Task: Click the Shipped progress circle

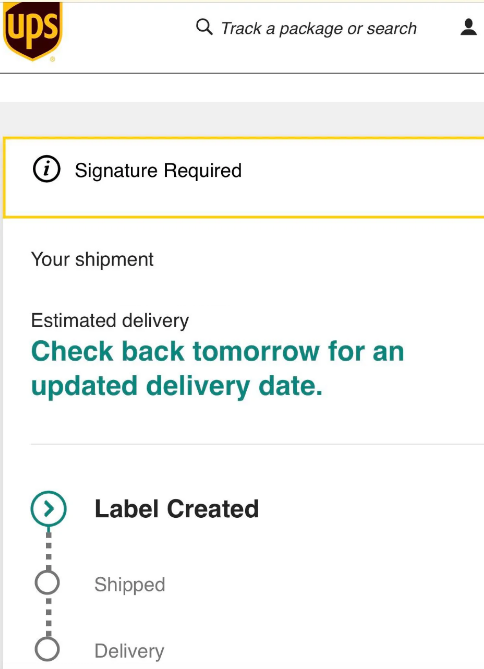Action: click(x=47, y=582)
